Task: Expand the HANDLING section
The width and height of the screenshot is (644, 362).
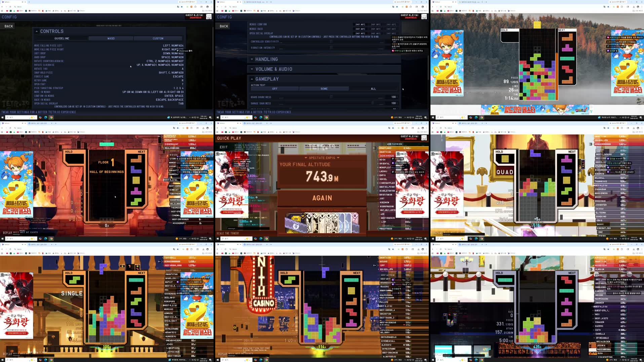Action: click(x=324, y=59)
